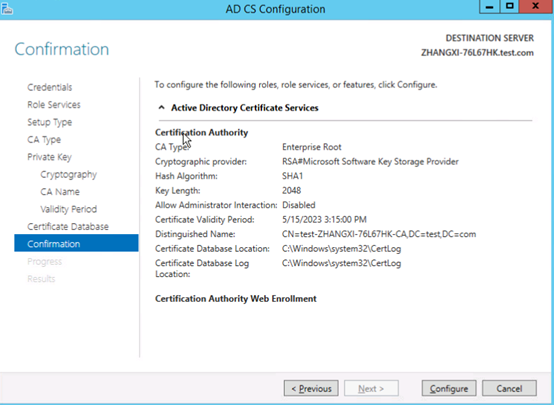Minimize the AD CS Configuration window
The height and width of the screenshot is (405, 554).
[x=489, y=6]
